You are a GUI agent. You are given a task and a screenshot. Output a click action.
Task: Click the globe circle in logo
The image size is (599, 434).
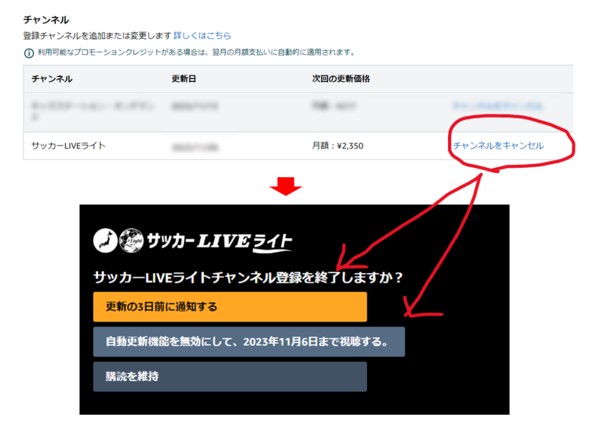(x=131, y=241)
